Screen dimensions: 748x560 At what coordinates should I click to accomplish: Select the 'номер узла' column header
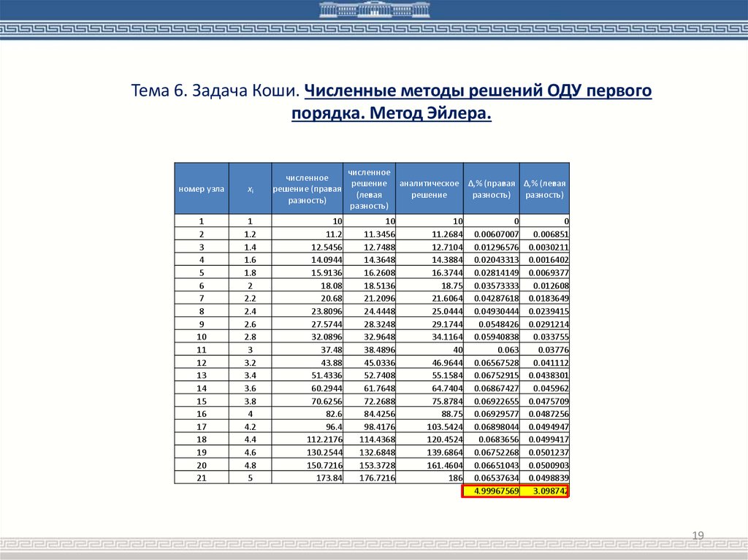[x=202, y=188]
